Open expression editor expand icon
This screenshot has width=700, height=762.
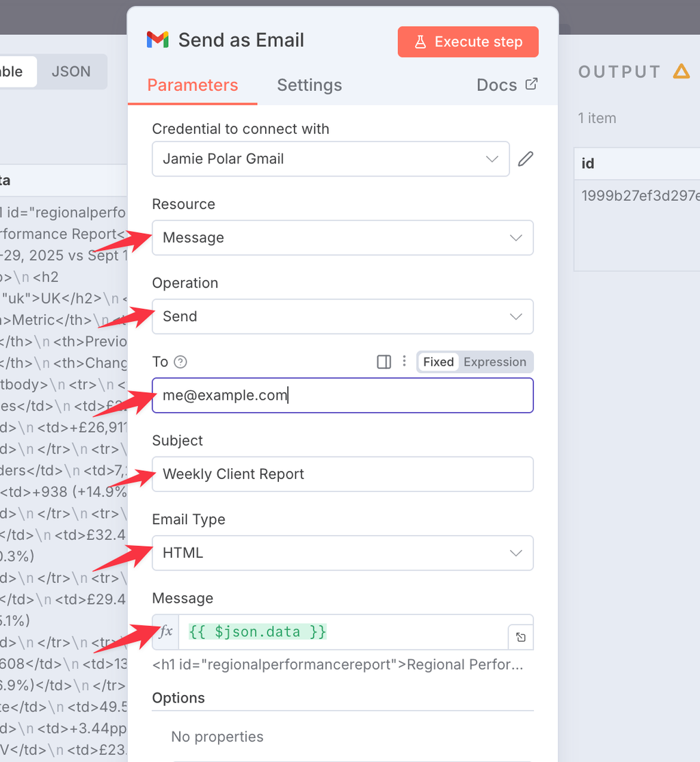tap(521, 637)
